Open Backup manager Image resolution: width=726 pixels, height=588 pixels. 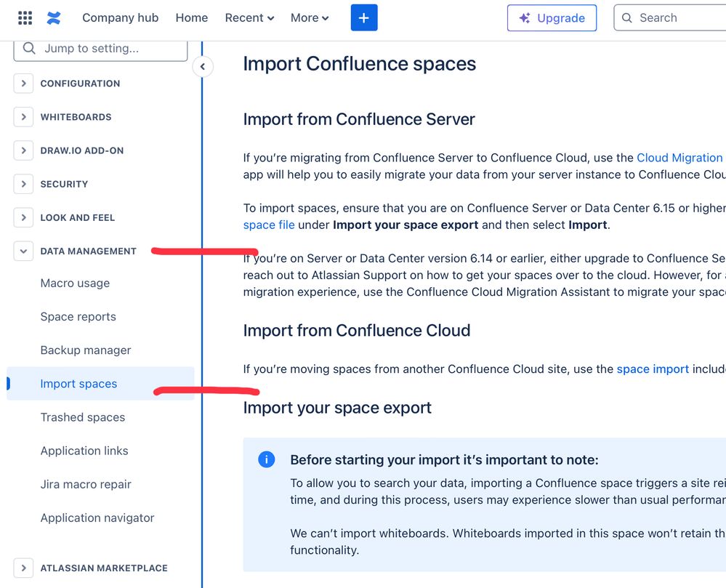[x=86, y=350]
